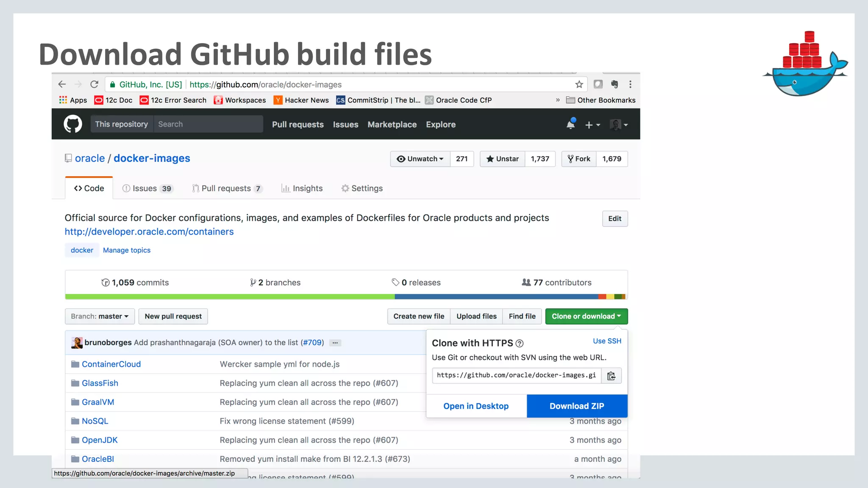Expand hidden bookmarks chevron

(558, 100)
